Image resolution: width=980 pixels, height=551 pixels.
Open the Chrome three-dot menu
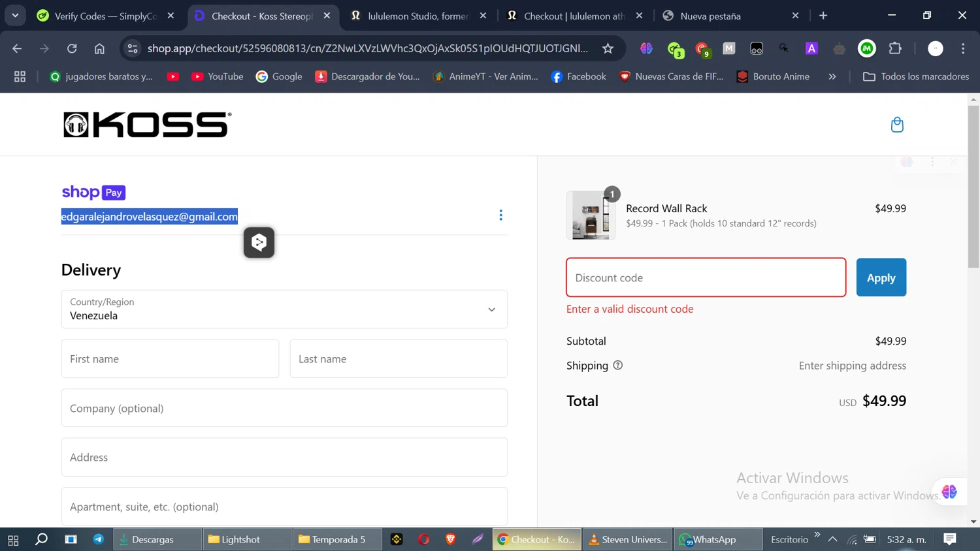coord(963,48)
